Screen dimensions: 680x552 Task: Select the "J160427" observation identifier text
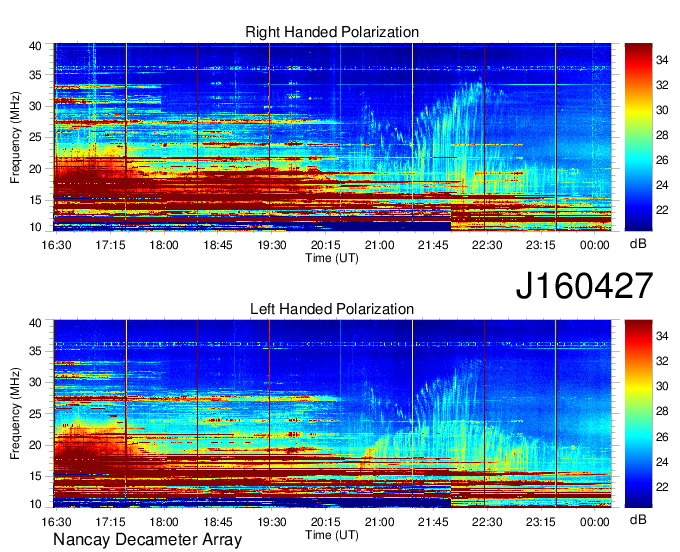pos(584,285)
